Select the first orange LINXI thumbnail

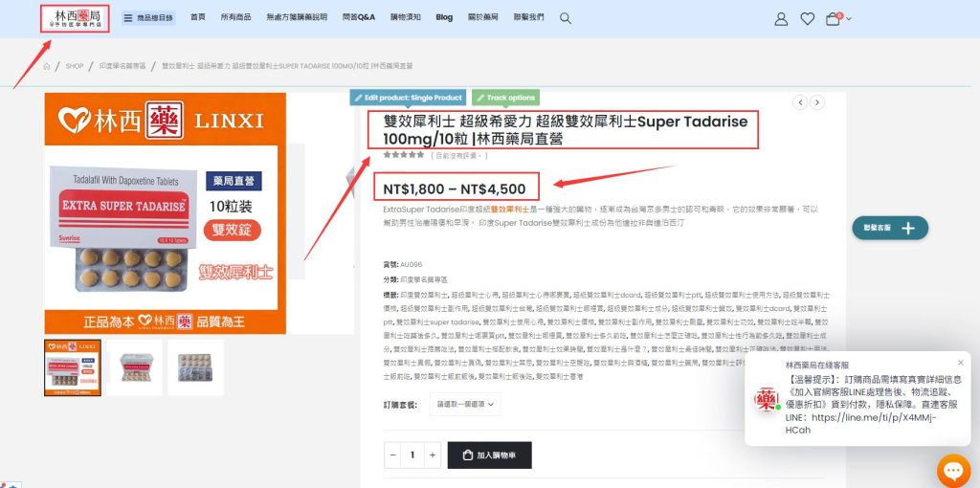[73, 368]
